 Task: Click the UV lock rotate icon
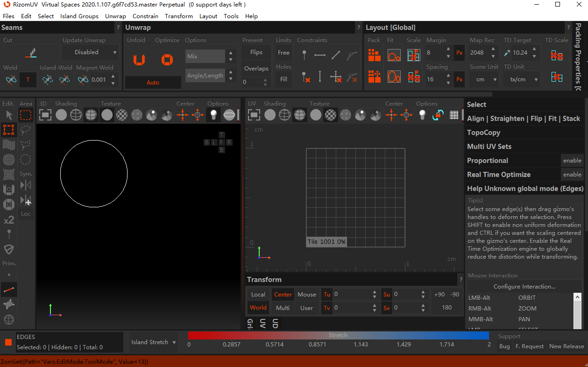[438, 114]
